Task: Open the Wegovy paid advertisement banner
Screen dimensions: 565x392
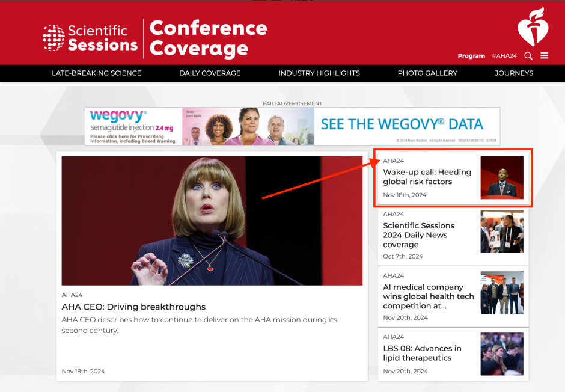Action: 293,126
